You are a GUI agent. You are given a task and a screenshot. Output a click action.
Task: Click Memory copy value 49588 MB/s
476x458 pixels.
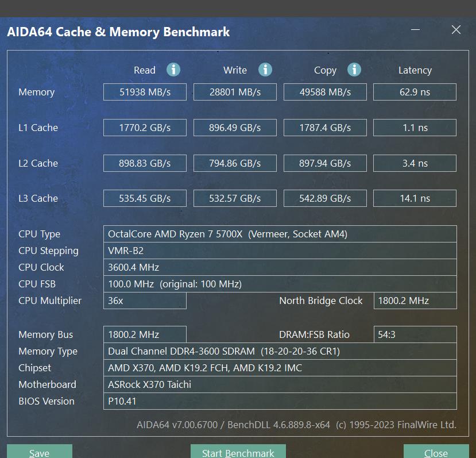pos(325,92)
